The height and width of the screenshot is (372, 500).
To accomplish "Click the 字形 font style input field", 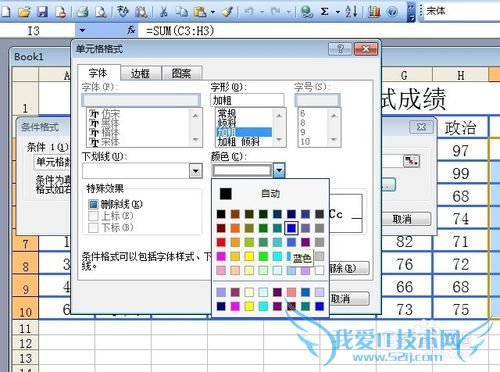I will (x=247, y=100).
